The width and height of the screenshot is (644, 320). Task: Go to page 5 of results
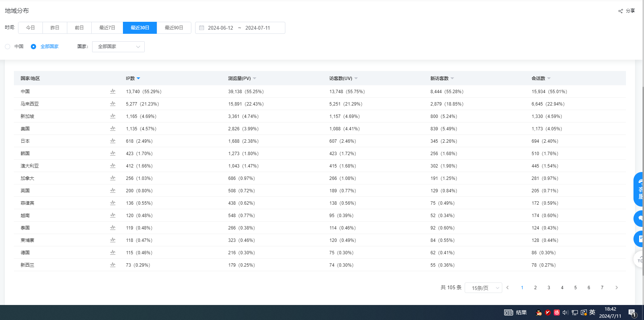point(576,288)
